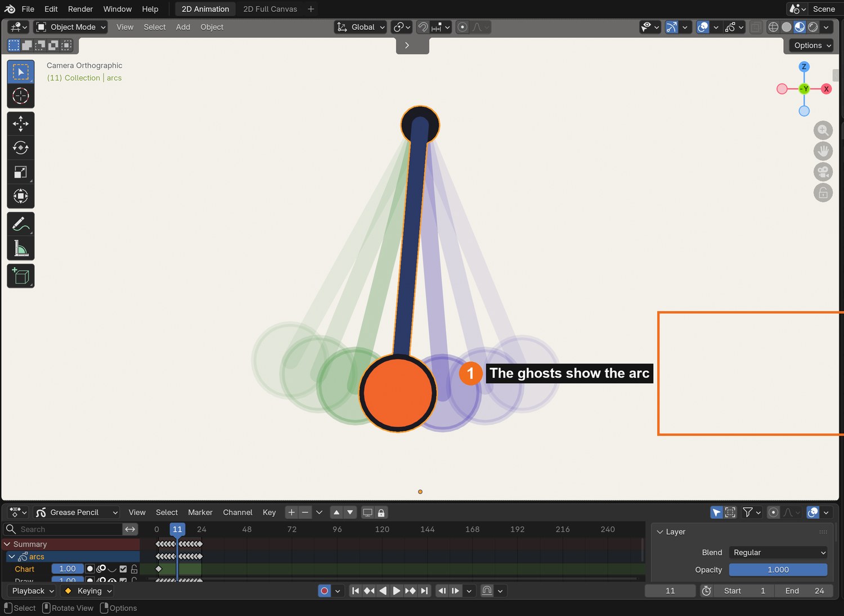Jump to the next keyframe
This screenshot has width=844, height=616.
click(410, 591)
